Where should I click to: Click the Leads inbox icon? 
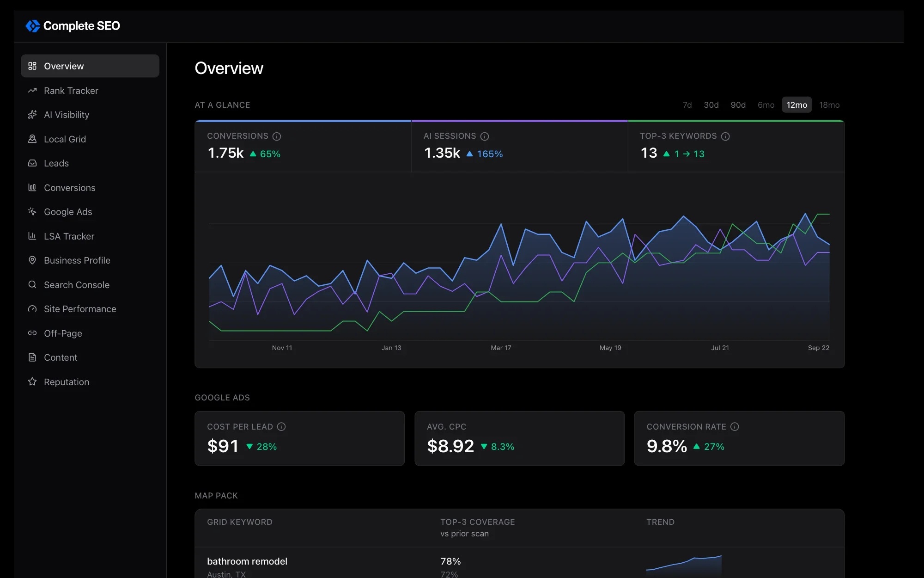tap(32, 163)
